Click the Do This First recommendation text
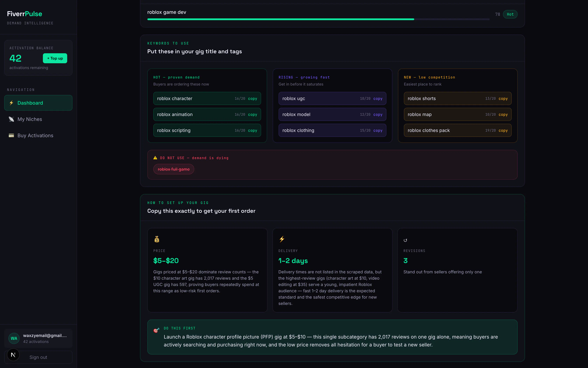588x368 pixels. pos(331,341)
